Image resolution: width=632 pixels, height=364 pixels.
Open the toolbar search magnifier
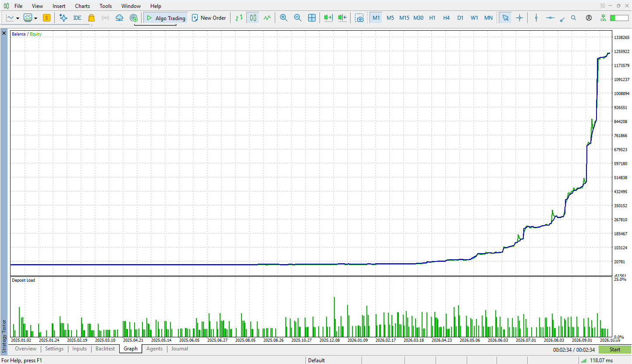(574, 18)
